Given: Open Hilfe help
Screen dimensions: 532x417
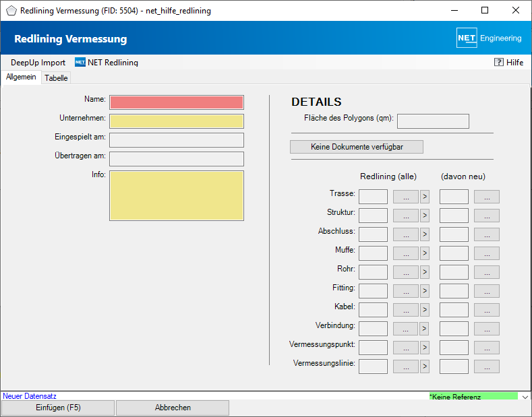Looking at the screenshot, I should click(508, 63).
